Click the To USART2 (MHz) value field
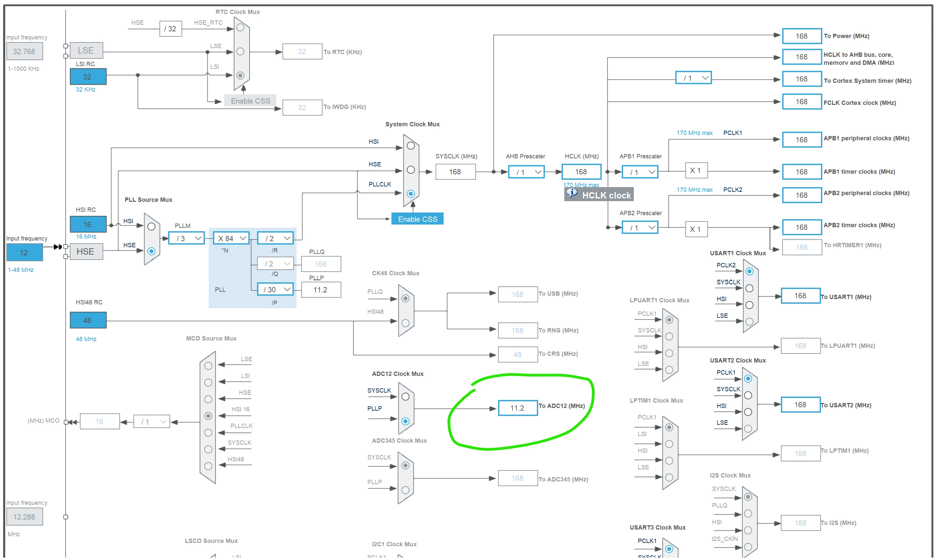The image size is (944, 560). 801,405
